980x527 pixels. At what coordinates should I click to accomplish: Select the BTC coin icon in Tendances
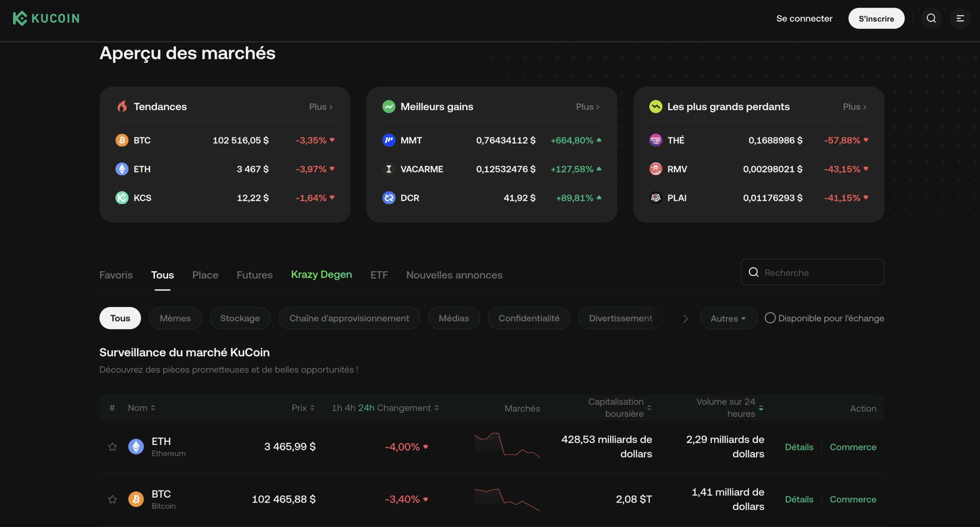tap(121, 140)
